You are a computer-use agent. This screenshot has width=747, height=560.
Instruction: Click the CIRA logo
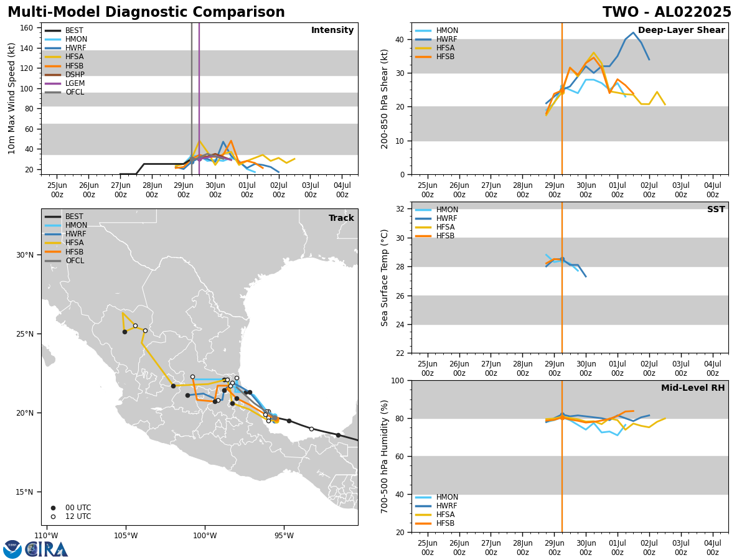47,549
